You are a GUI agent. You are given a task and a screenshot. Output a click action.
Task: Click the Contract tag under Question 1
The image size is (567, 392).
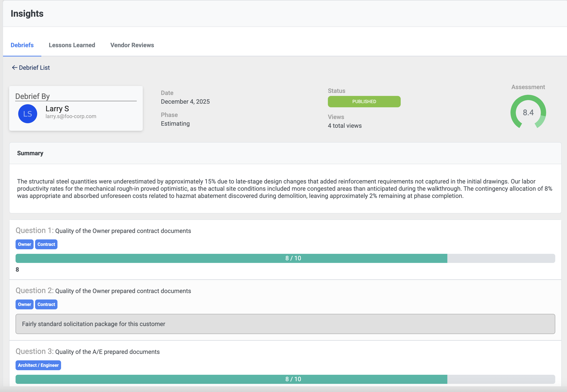coord(46,244)
